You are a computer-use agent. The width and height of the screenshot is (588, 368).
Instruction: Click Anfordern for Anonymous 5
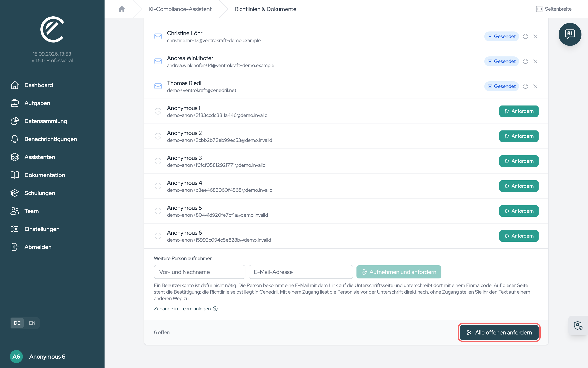click(519, 211)
